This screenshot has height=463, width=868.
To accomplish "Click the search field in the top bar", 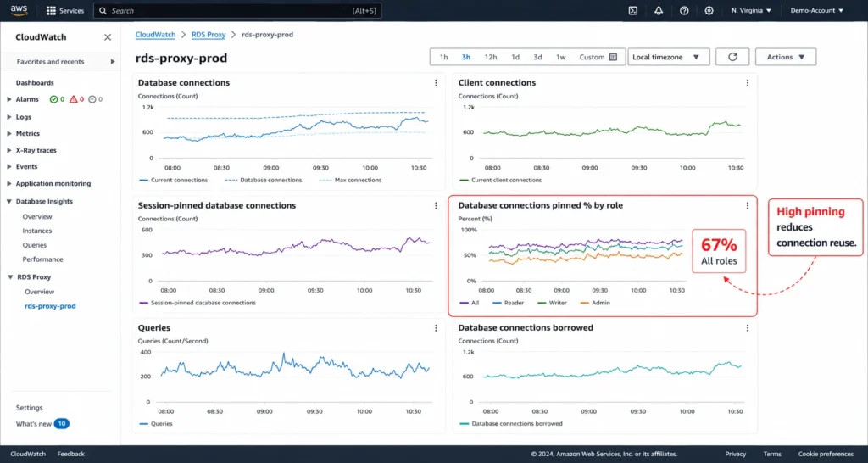I will click(x=237, y=10).
